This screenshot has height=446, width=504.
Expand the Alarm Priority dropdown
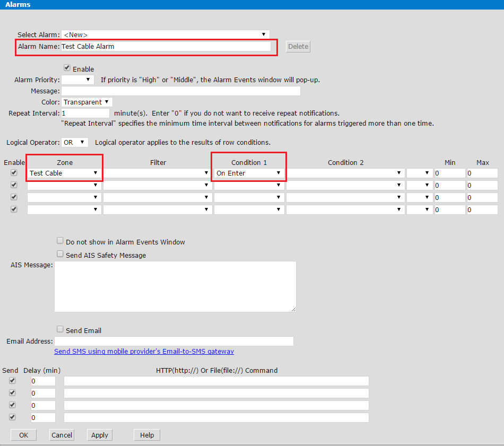click(x=77, y=80)
